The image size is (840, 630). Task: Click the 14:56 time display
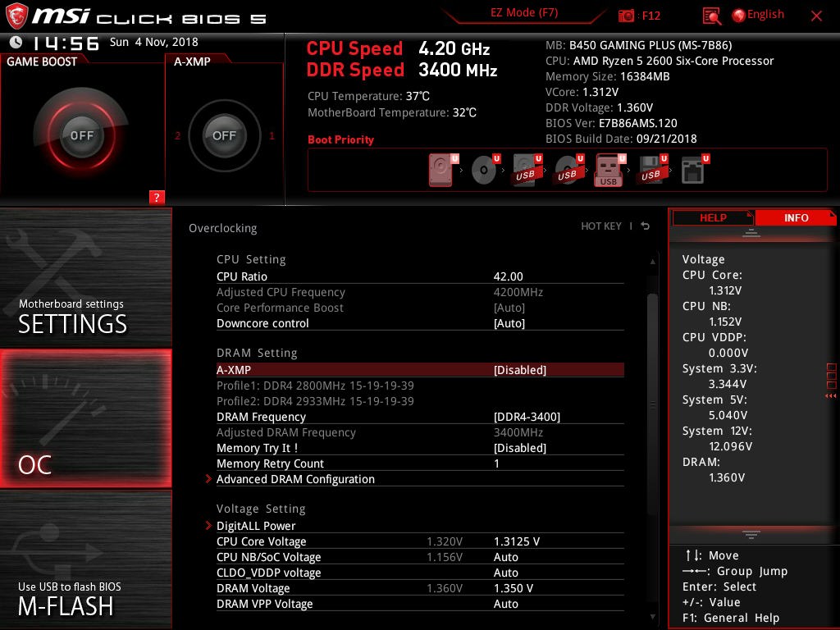[66, 43]
